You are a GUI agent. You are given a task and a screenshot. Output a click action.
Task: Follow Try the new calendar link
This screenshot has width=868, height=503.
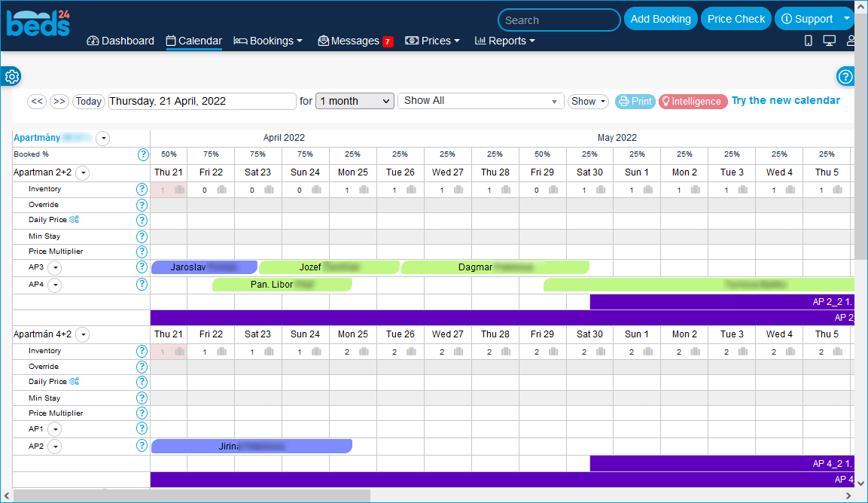[x=785, y=100]
